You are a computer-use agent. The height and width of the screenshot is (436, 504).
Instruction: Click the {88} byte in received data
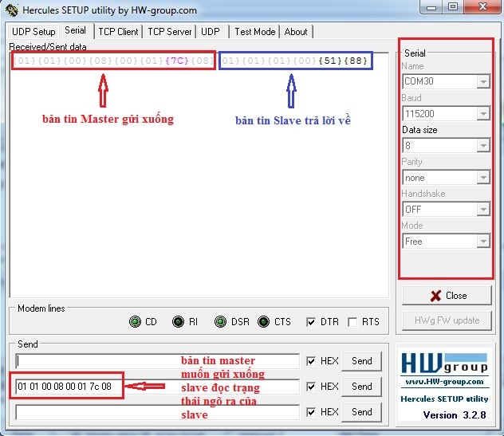[x=356, y=61]
